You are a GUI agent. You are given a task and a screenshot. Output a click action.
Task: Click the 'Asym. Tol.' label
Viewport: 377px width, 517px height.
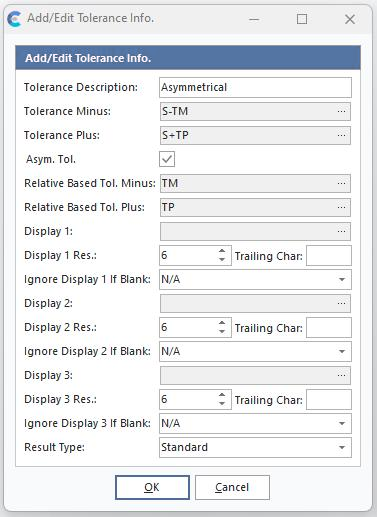(x=51, y=159)
